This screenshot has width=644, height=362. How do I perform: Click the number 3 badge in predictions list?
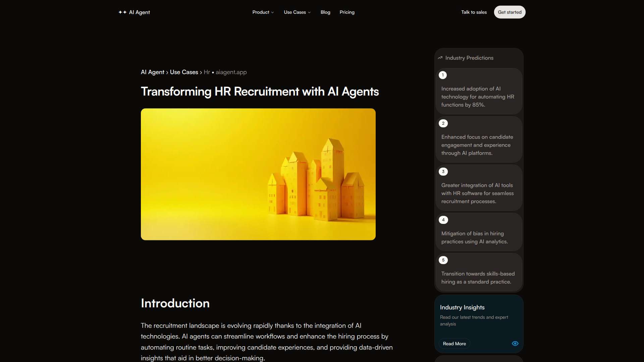click(x=443, y=172)
